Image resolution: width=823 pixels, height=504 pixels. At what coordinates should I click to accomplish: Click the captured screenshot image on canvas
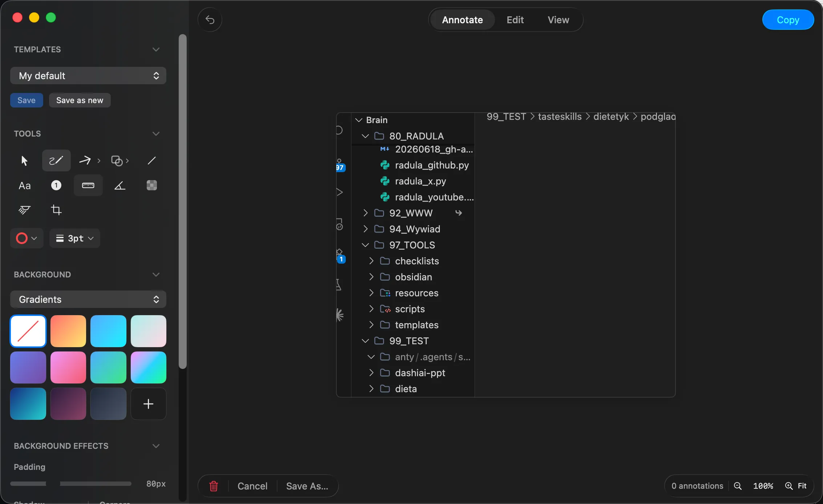(506, 255)
